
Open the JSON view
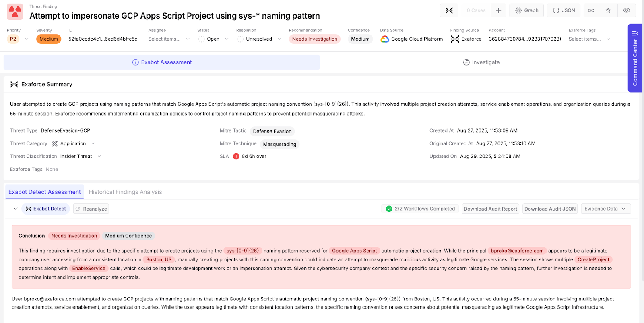[563, 10]
